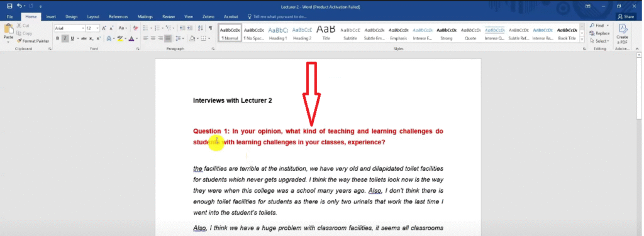Align text right
Image resolution: width=644 pixels, height=236 pixels.
tap(160, 38)
